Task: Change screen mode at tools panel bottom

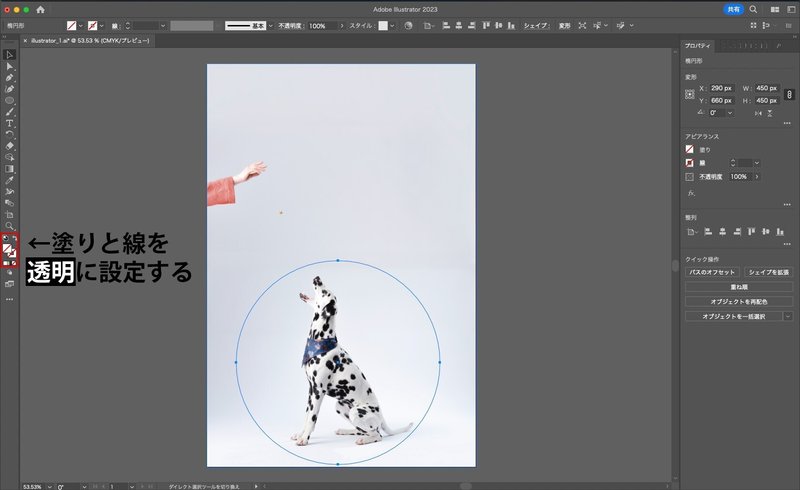Action: [9, 284]
